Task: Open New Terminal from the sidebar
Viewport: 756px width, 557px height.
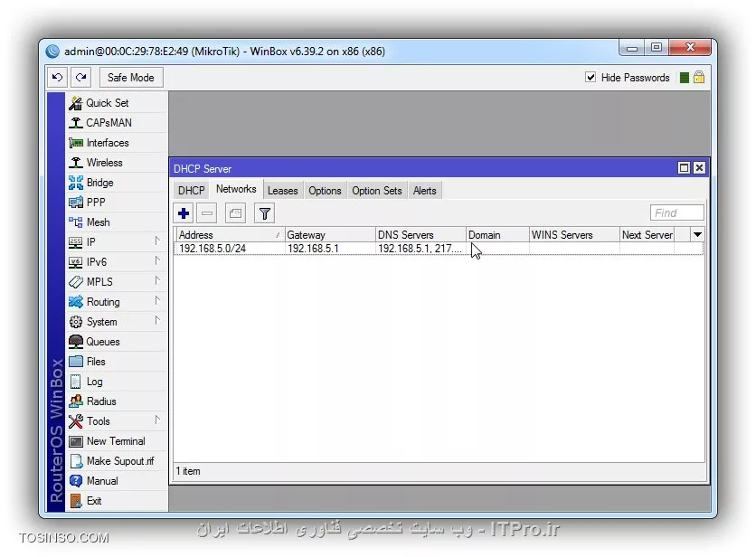Action: point(115,441)
